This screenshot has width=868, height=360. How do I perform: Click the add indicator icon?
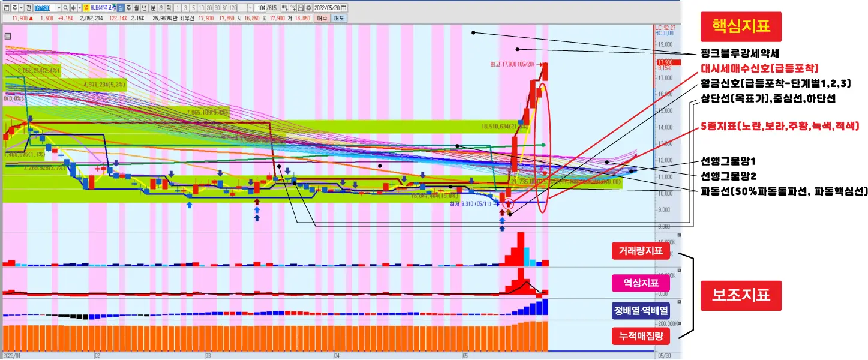click(284, 8)
